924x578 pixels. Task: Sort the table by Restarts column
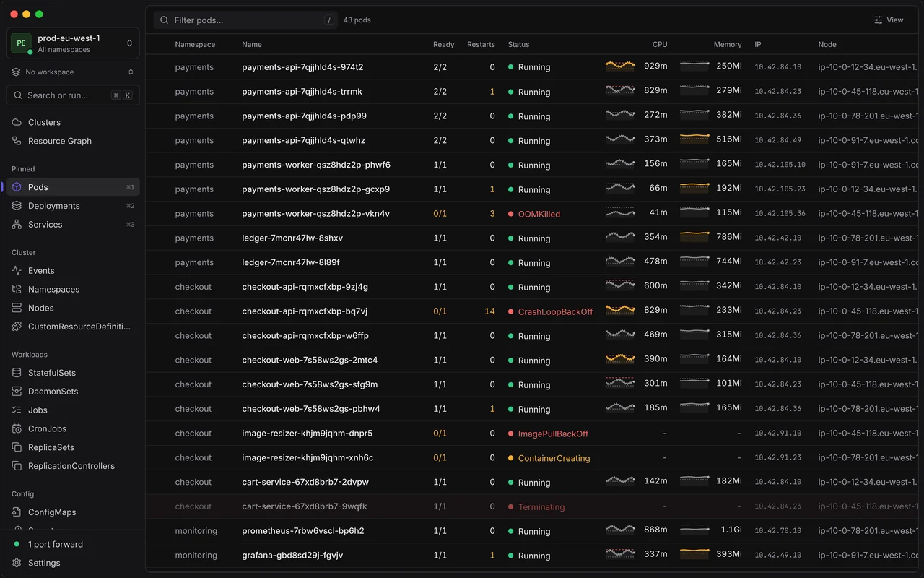pyautogui.click(x=481, y=45)
